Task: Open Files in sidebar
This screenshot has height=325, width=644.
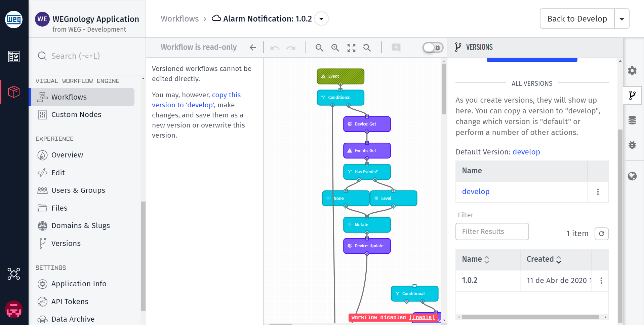Action: (x=59, y=208)
